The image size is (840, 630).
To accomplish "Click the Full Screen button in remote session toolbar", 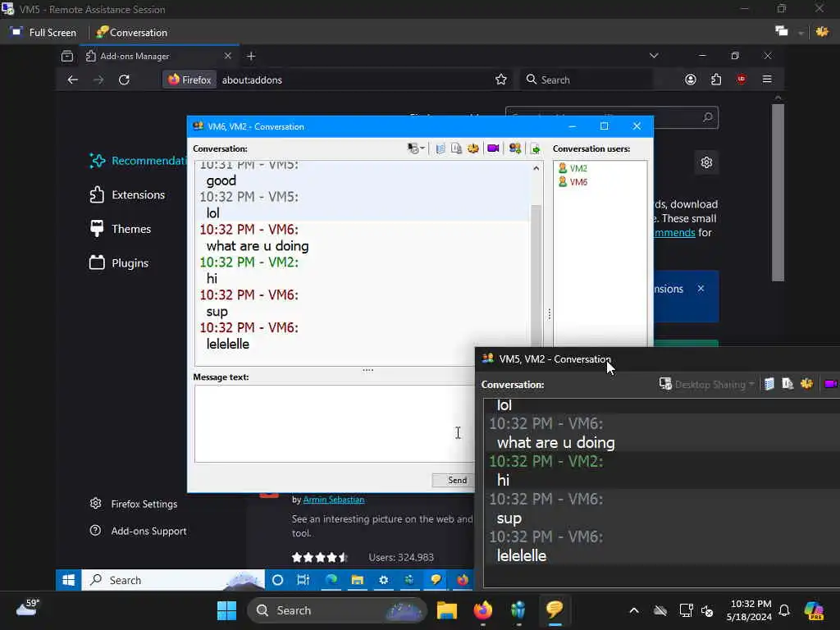I will [x=43, y=32].
